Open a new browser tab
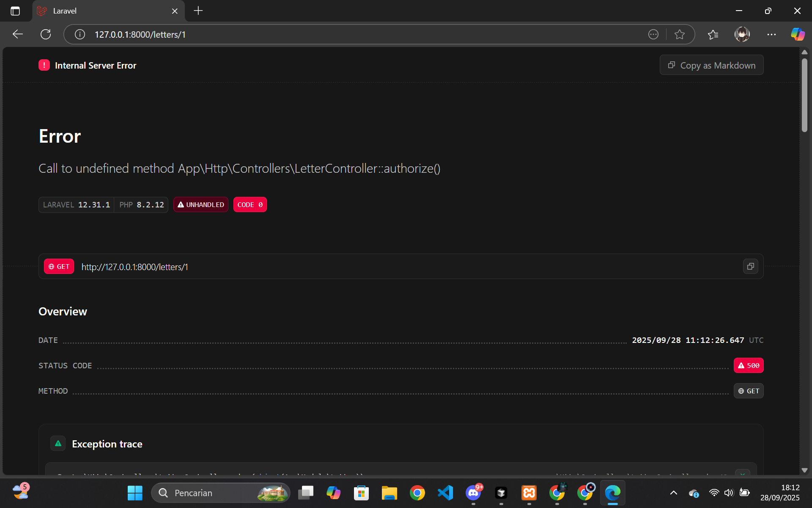Screen dimensions: 812x508 [x=198, y=11]
